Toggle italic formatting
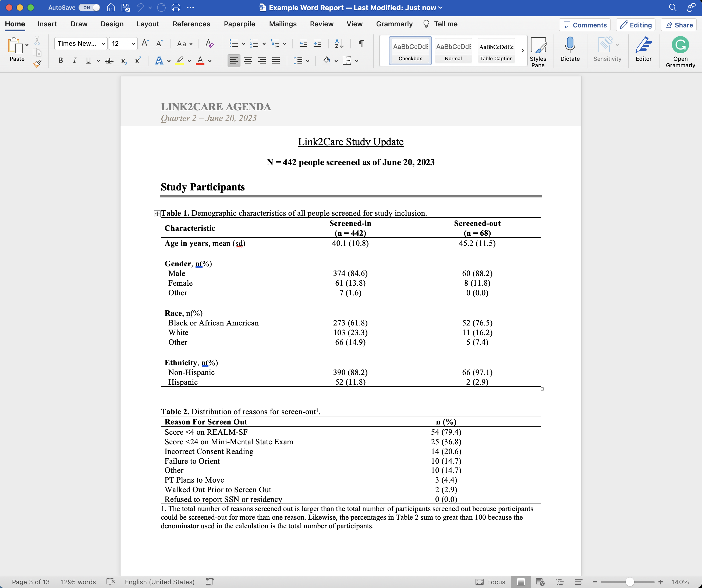Screen dimensions: 702x588 click(74, 61)
